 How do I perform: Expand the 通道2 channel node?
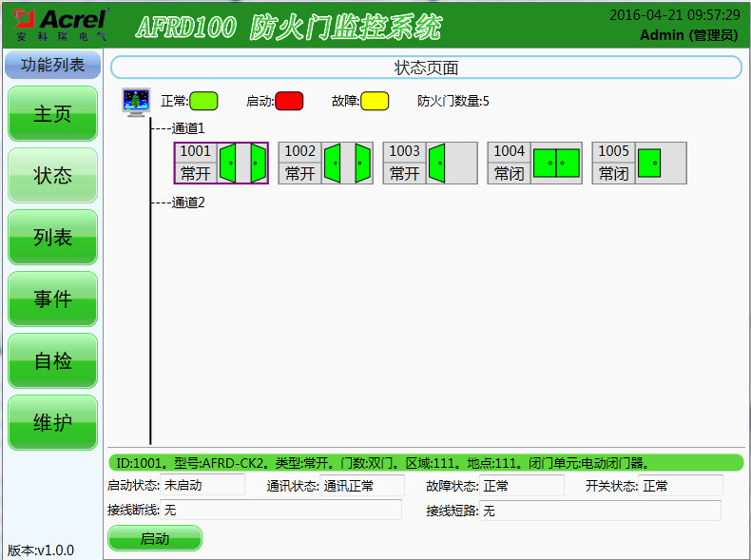[188, 202]
